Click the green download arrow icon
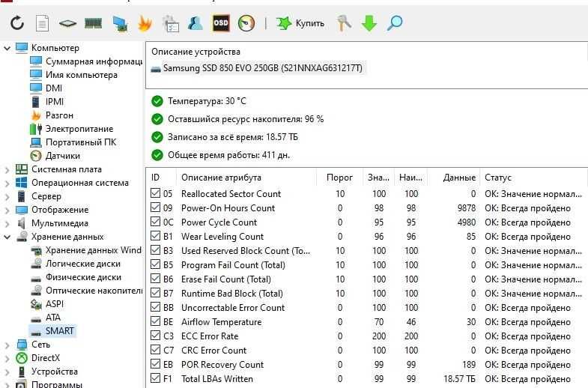 [369, 23]
